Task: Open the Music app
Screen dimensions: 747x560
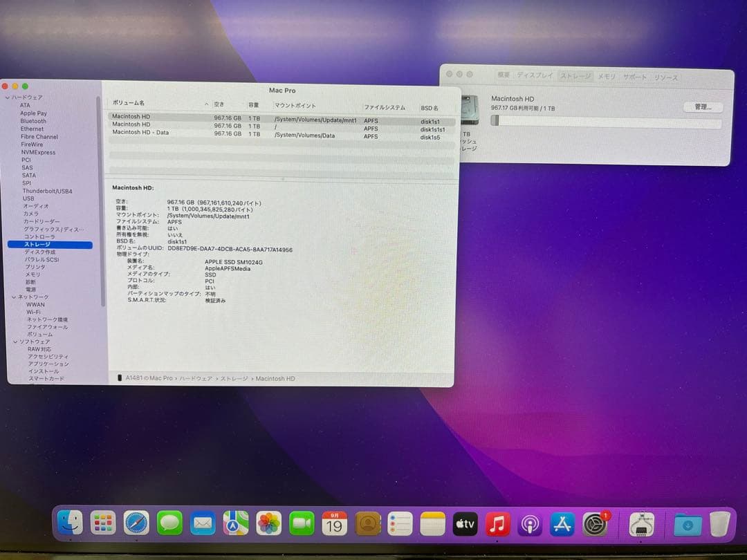Action: click(x=497, y=523)
